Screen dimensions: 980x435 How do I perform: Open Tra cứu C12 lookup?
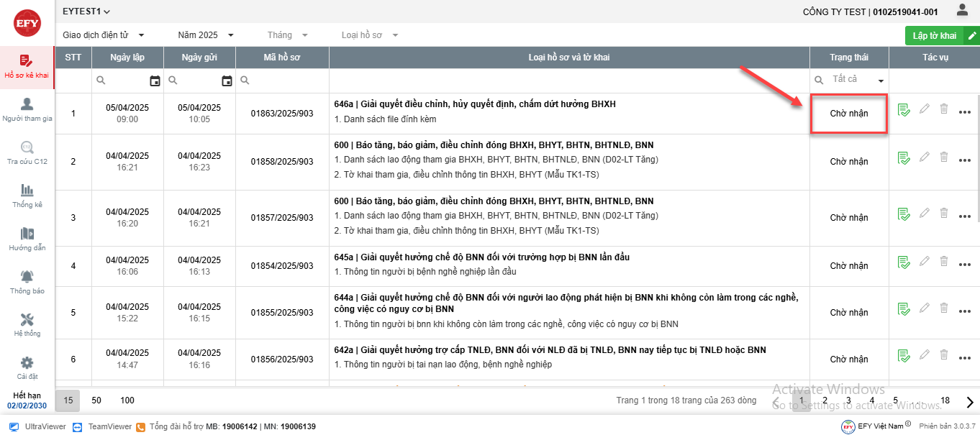pos(27,152)
